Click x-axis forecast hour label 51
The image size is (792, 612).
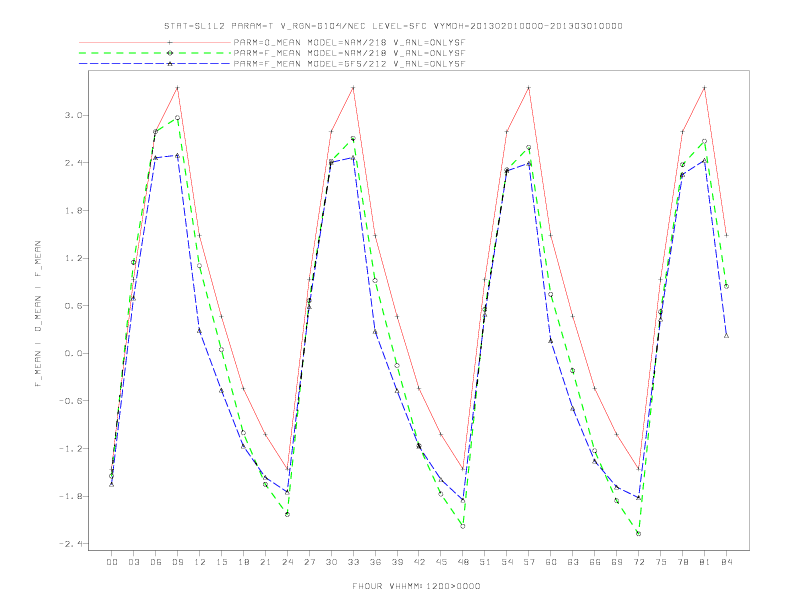point(485,562)
